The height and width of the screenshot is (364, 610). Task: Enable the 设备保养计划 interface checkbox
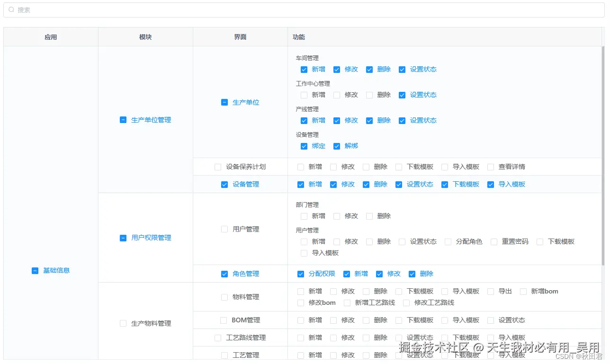click(217, 167)
